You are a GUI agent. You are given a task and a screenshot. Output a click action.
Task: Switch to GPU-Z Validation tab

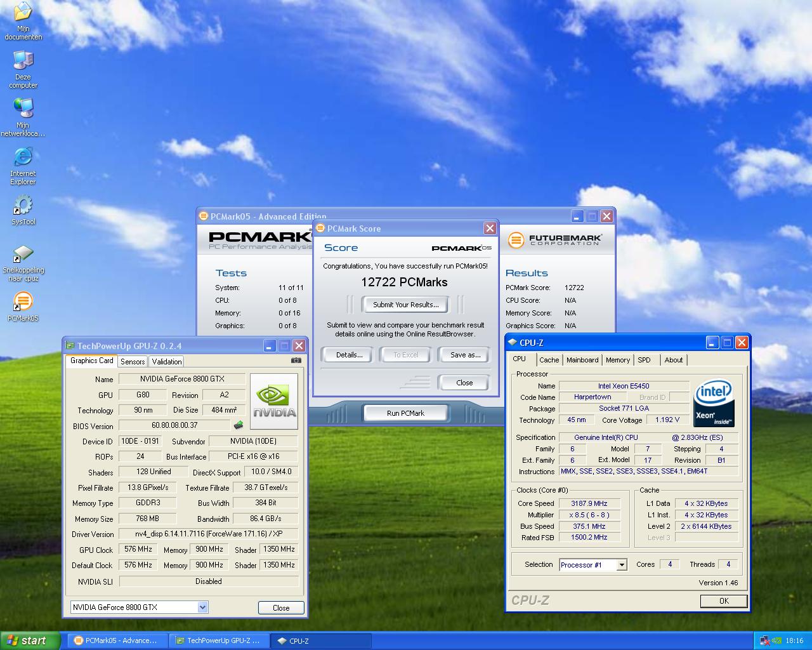pyautogui.click(x=167, y=361)
